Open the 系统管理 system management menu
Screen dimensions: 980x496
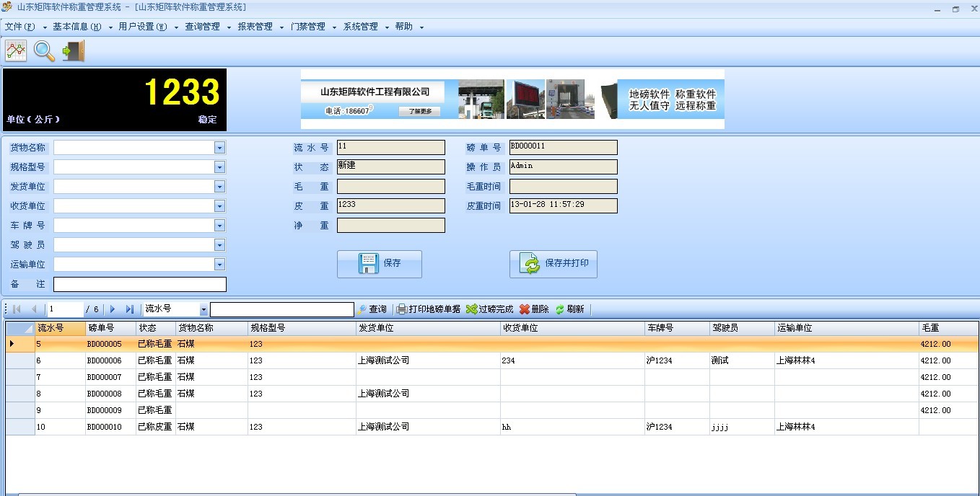click(362, 26)
